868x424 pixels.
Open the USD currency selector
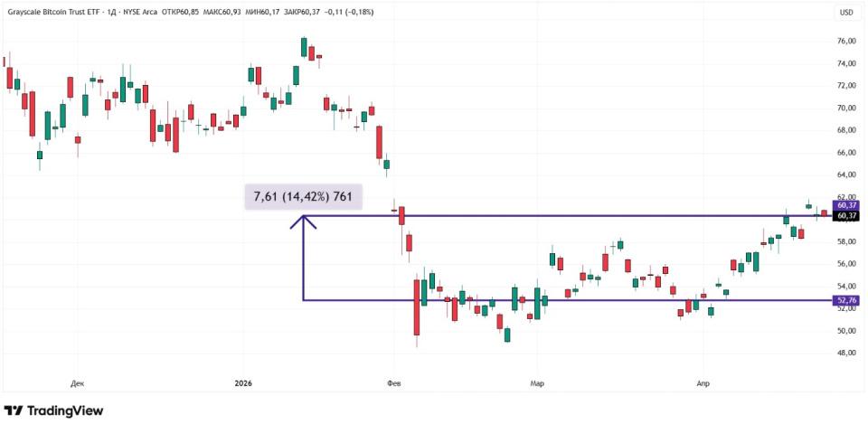pos(846,13)
